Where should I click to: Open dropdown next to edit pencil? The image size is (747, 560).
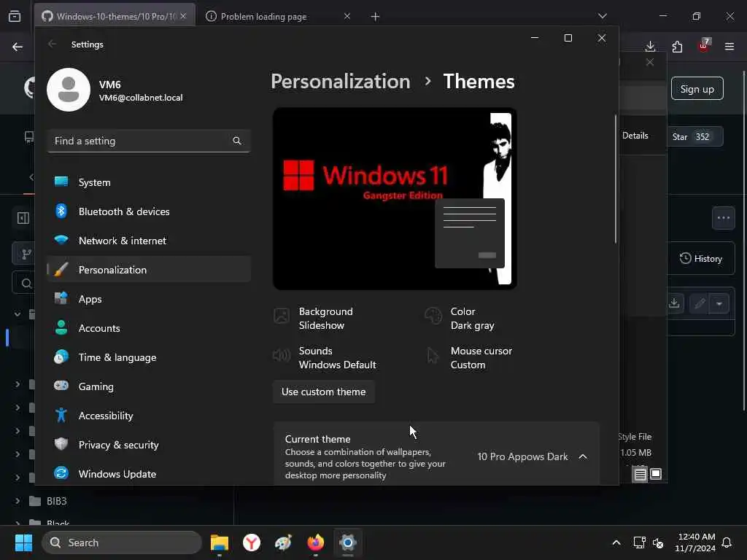click(x=719, y=303)
